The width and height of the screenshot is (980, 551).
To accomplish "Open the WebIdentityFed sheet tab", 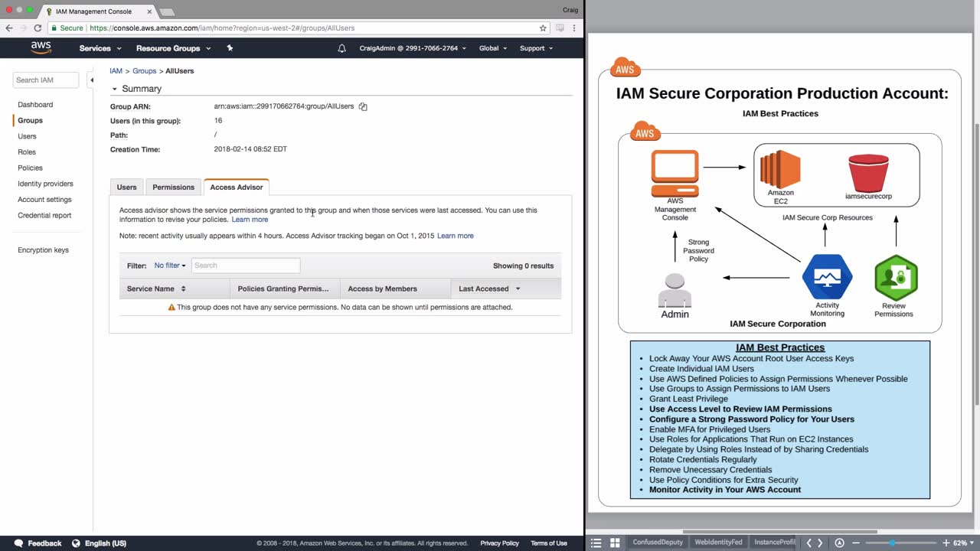I will 718,543.
